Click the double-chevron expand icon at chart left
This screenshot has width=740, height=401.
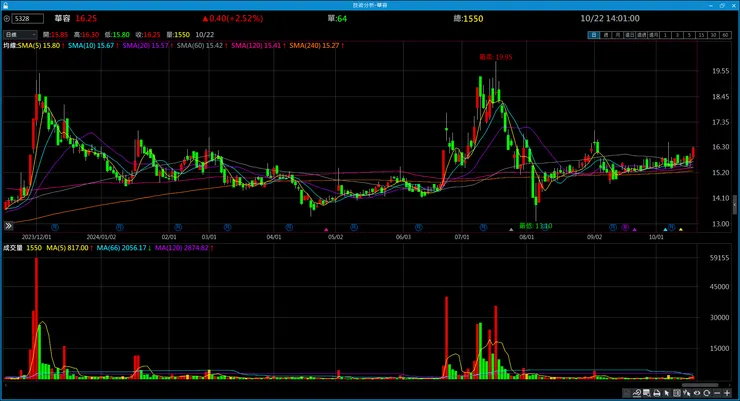[8, 226]
